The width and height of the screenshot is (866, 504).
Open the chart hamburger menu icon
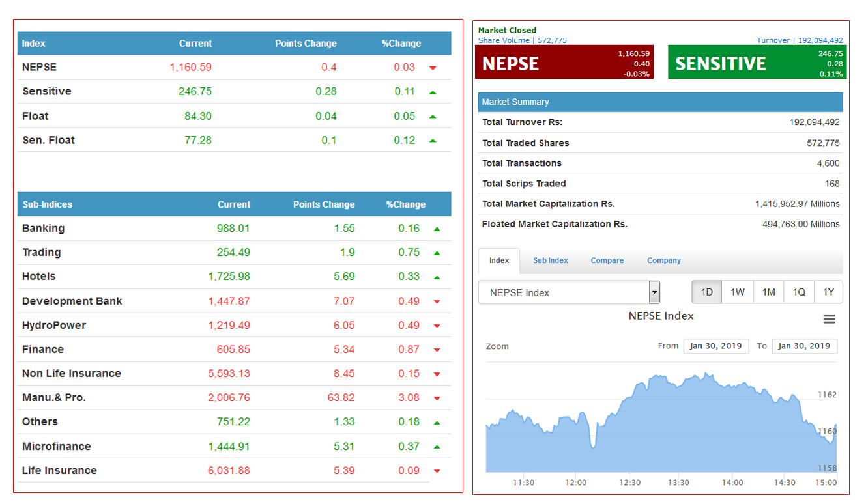click(x=829, y=319)
